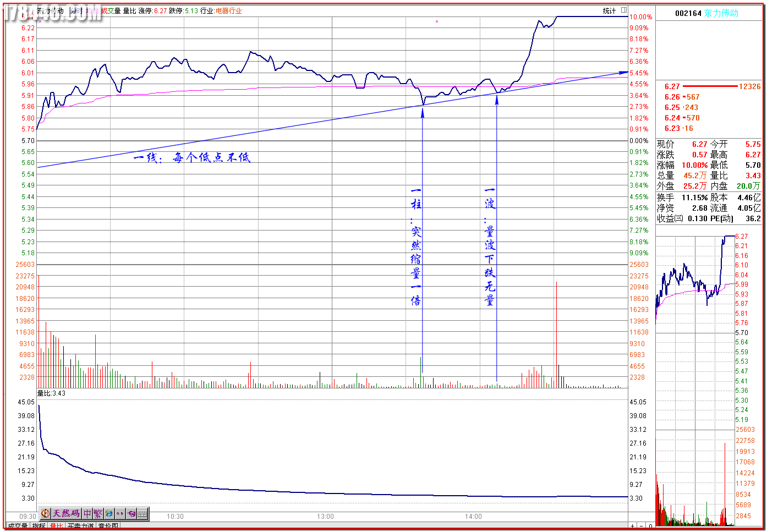The width and height of the screenshot is (767, 532).
Task: Open the soft keyboard icon on IME bar
Action: click(143, 513)
